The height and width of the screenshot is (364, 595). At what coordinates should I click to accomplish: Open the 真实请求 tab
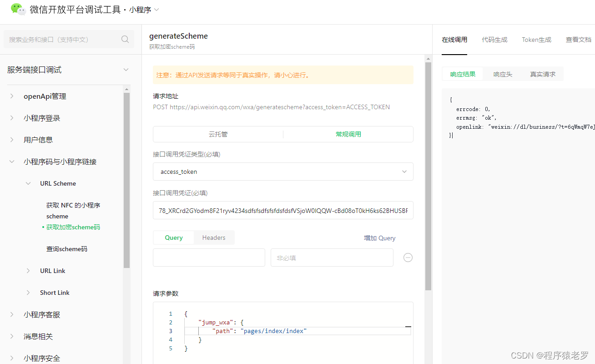tap(542, 73)
